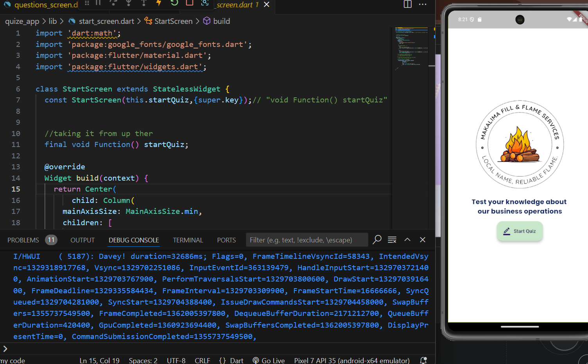Grab the debug toolbar drag handle

click(x=87, y=2)
